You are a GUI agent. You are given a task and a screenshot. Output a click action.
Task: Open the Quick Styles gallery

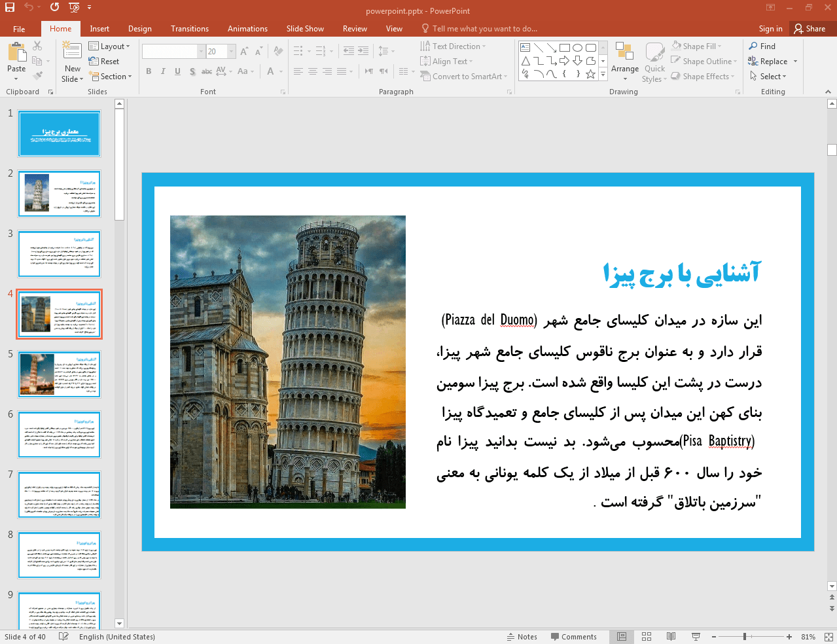pos(654,63)
